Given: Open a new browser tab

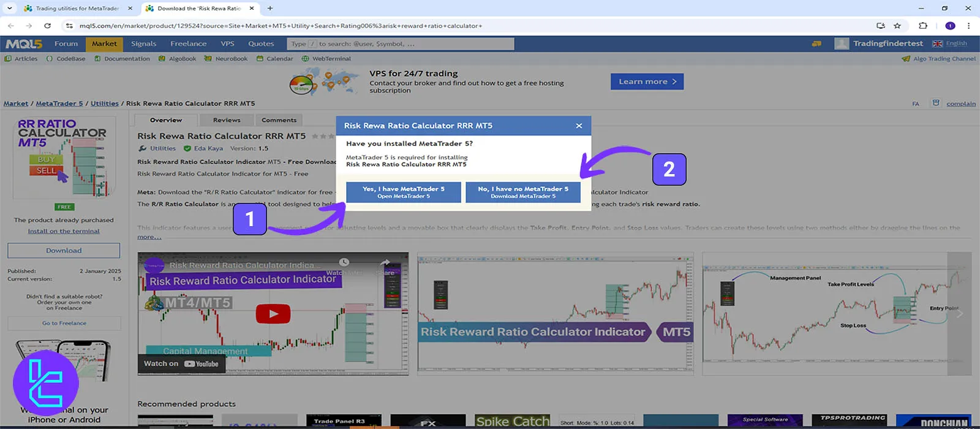Looking at the screenshot, I should point(270,9).
